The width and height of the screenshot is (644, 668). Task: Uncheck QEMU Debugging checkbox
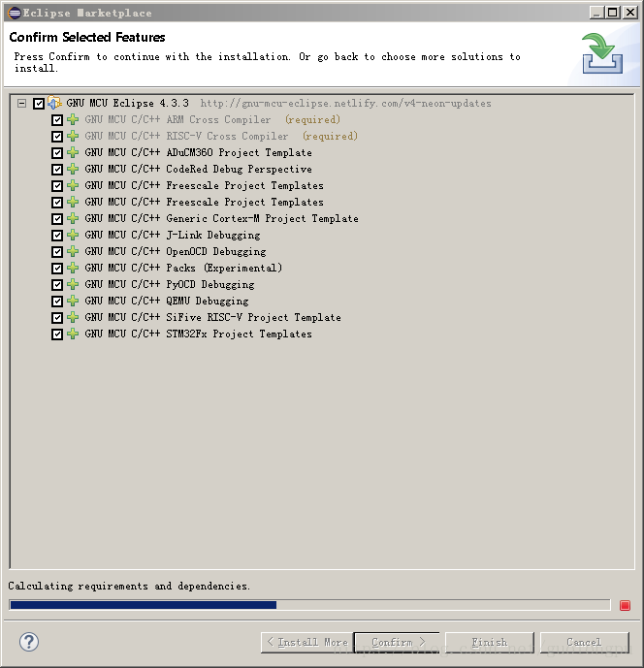click(x=57, y=302)
